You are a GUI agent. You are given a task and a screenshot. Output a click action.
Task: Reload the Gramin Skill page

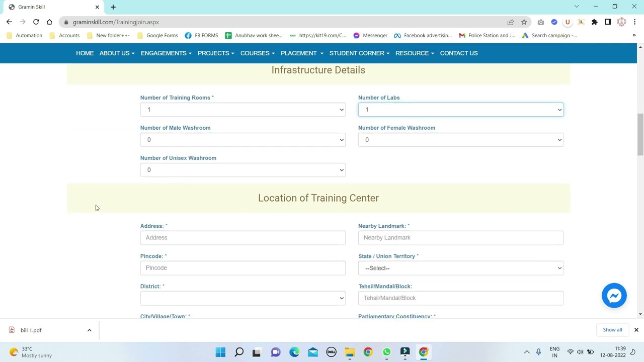pyautogui.click(x=36, y=22)
